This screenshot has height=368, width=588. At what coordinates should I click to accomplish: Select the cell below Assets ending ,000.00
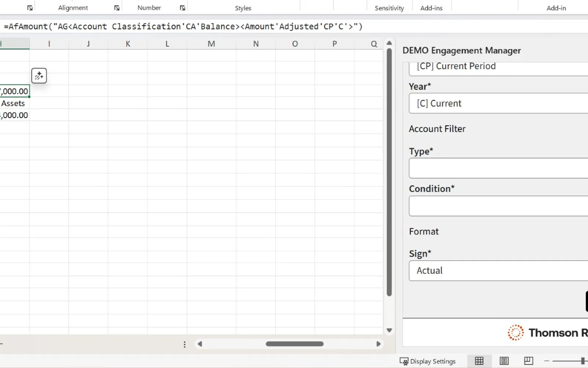tap(15, 115)
